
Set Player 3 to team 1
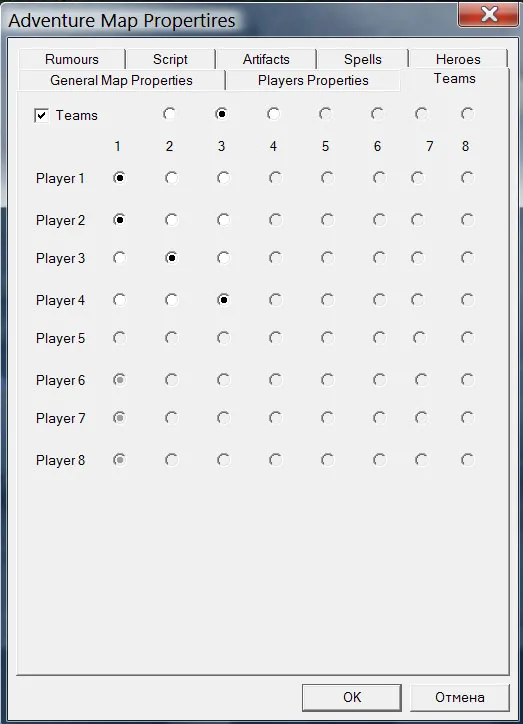[x=119, y=258]
